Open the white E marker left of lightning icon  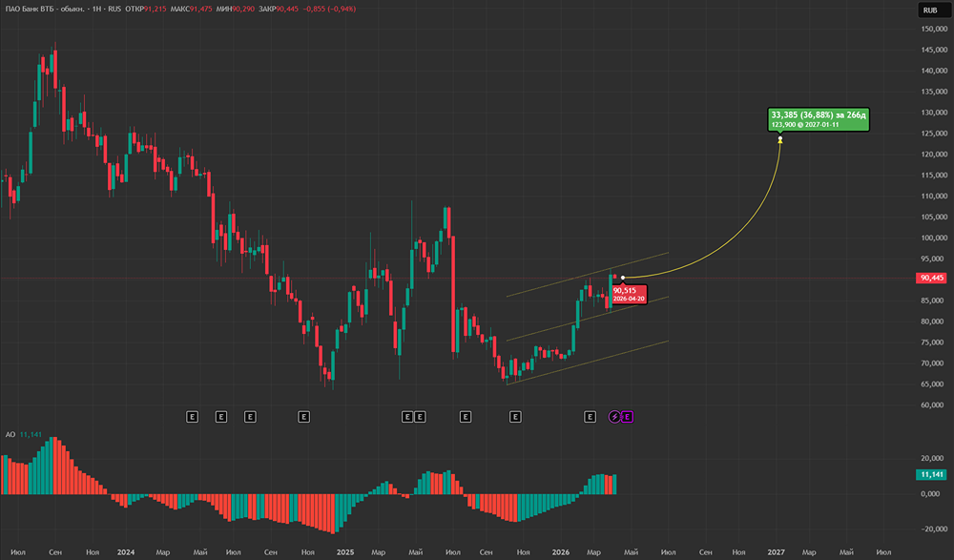591,417
